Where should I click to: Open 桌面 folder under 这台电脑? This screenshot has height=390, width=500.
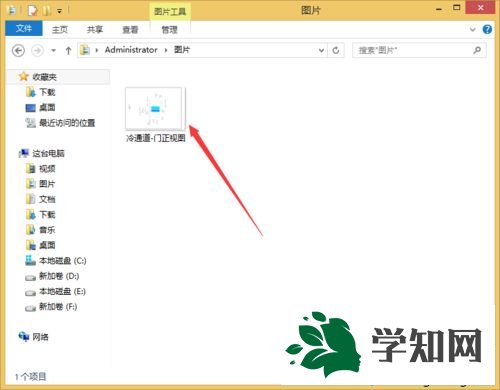[47, 245]
